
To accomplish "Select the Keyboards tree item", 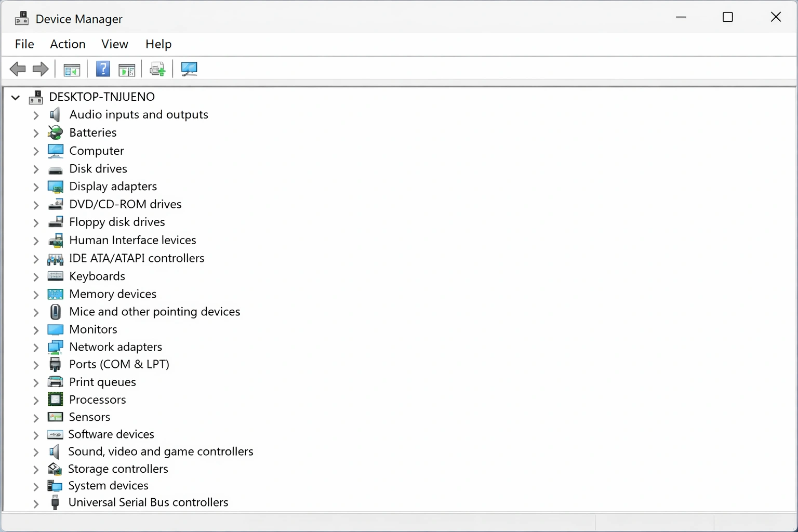I will 97,276.
